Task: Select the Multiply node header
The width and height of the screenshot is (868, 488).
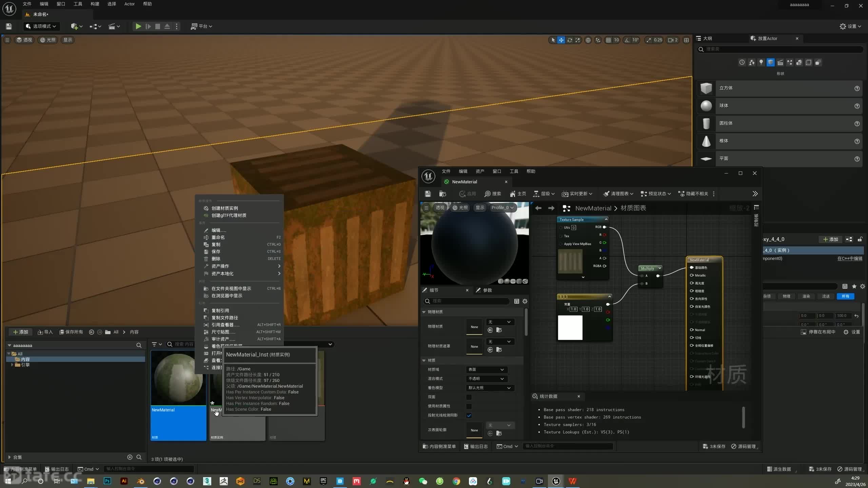Action: coord(650,268)
